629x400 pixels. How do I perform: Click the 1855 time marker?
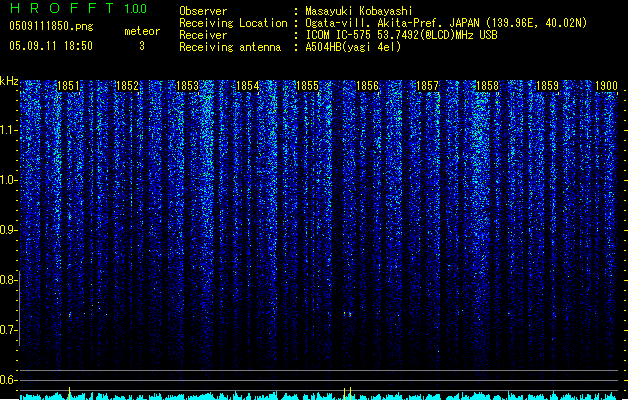[x=307, y=86]
